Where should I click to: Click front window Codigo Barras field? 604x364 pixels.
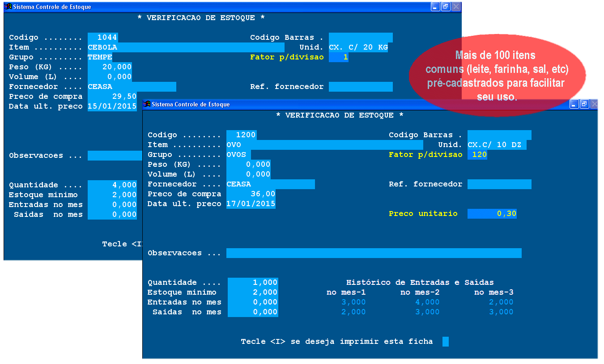coord(499,135)
